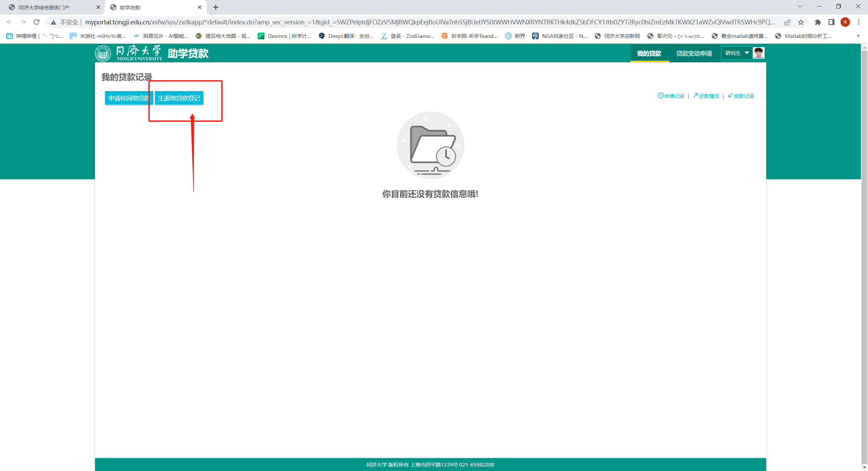Open the Chrome three-dot menu

click(x=859, y=22)
